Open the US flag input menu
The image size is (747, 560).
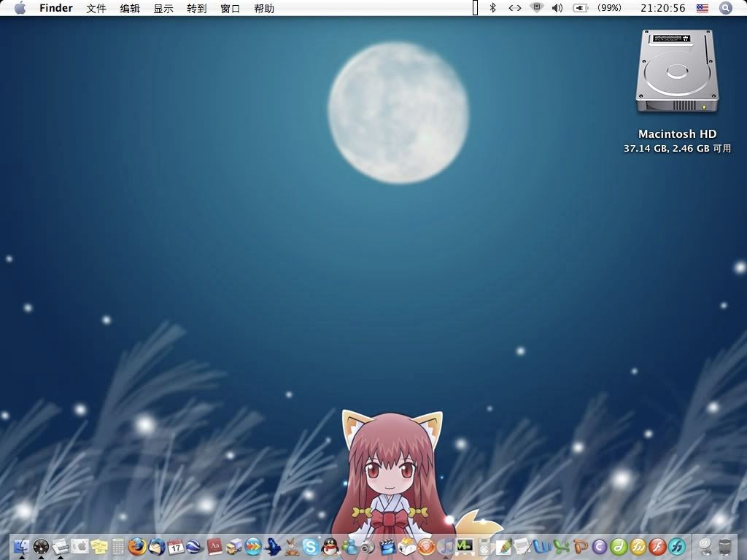pyautogui.click(x=703, y=8)
